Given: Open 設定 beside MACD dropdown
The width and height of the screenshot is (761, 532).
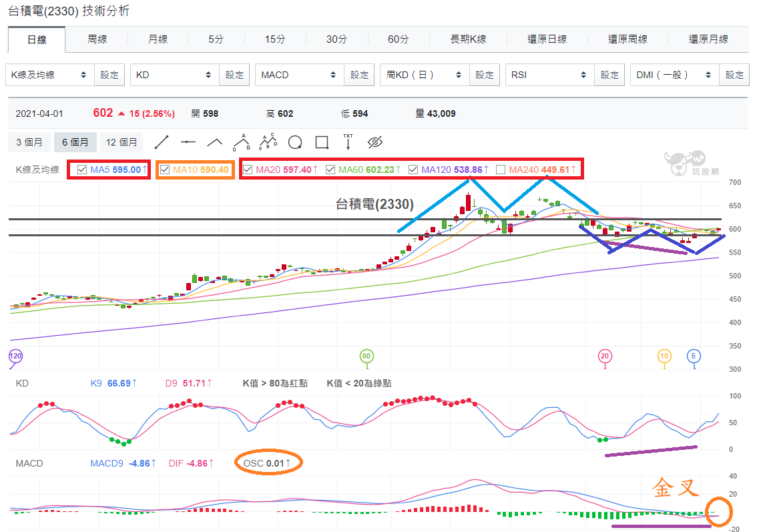Looking at the screenshot, I should [x=359, y=75].
